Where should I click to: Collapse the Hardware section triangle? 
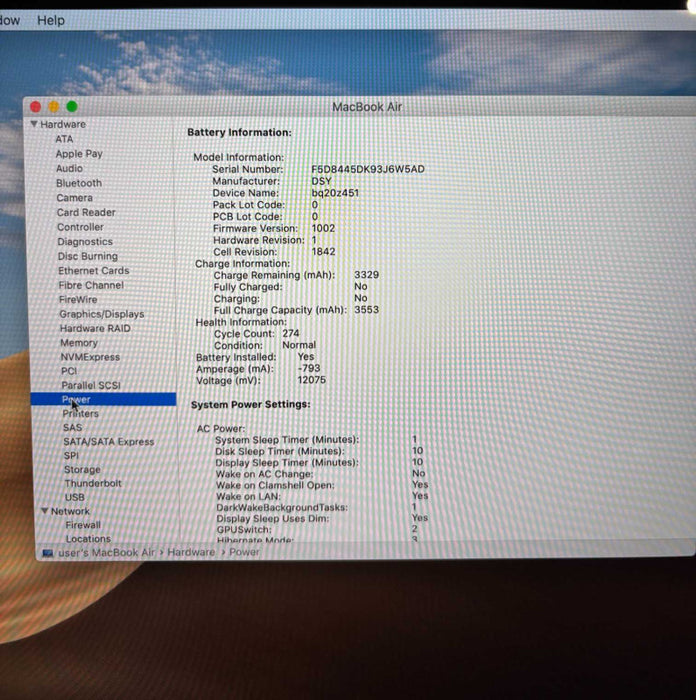(34, 124)
